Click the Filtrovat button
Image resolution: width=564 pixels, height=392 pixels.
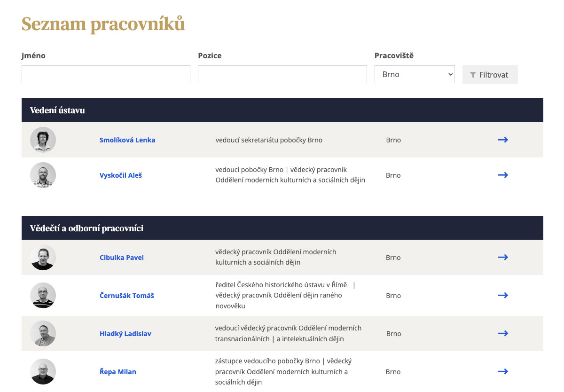coord(490,75)
